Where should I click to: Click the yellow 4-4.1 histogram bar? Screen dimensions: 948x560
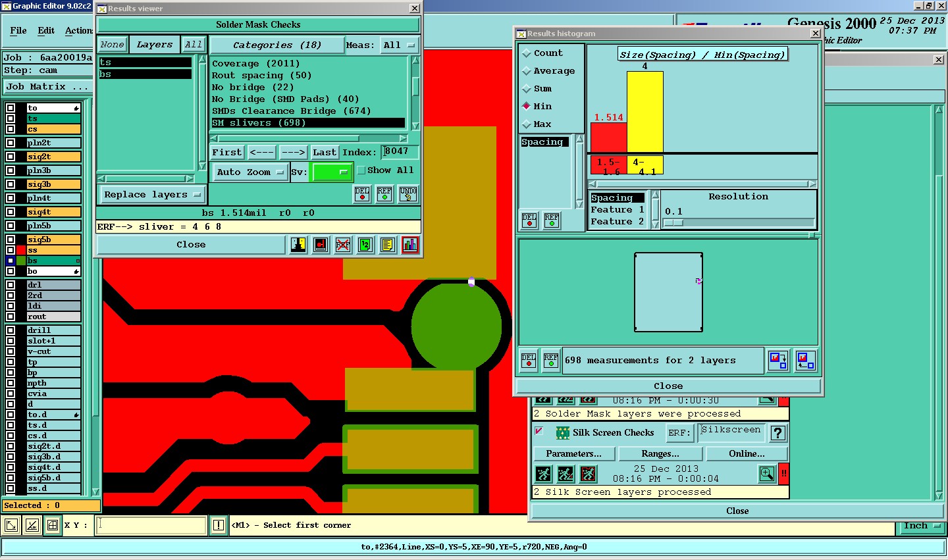tap(645, 112)
